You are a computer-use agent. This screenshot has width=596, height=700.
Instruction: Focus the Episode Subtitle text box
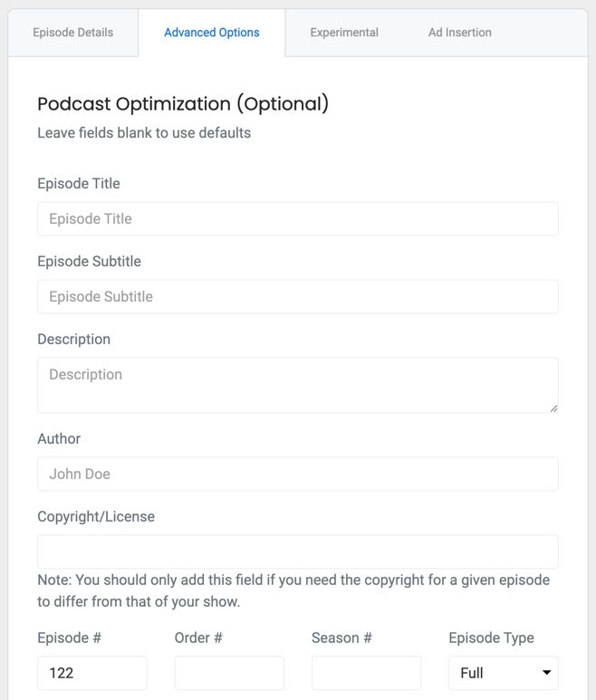tap(298, 296)
